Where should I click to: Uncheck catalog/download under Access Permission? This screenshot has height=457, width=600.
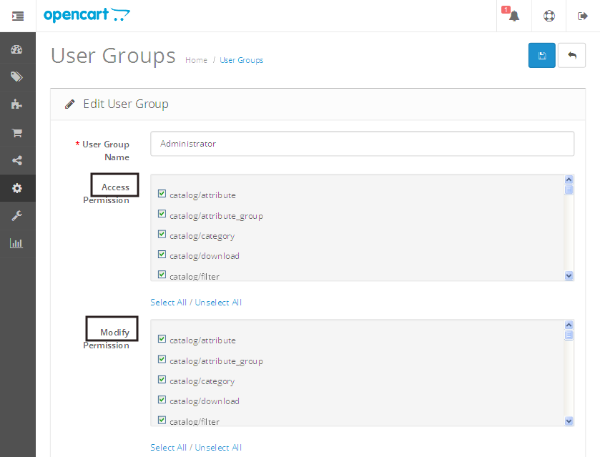pyautogui.click(x=162, y=254)
